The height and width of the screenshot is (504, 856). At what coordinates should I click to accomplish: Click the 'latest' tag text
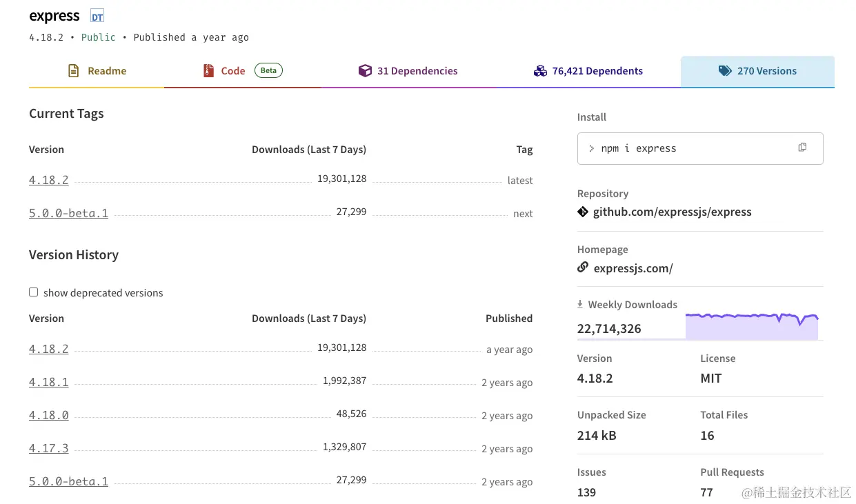[x=520, y=181]
